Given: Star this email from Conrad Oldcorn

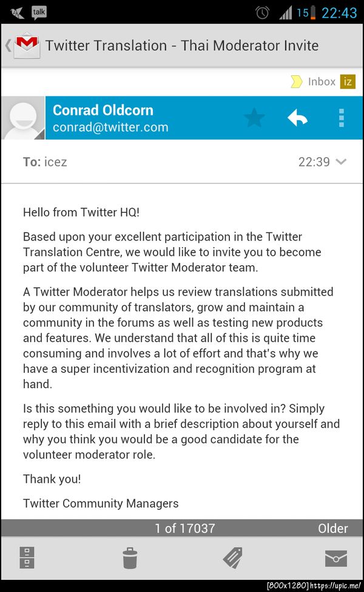Looking at the screenshot, I should tap(254, 117).
